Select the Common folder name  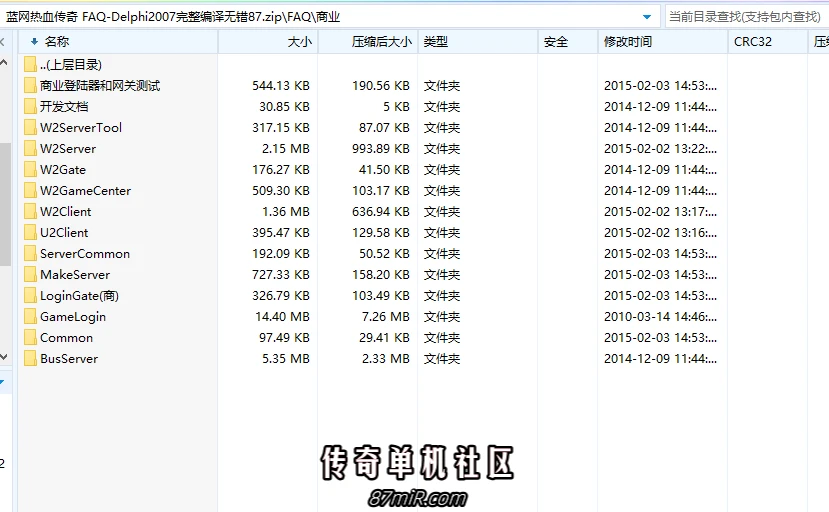(x=67, y=337)
